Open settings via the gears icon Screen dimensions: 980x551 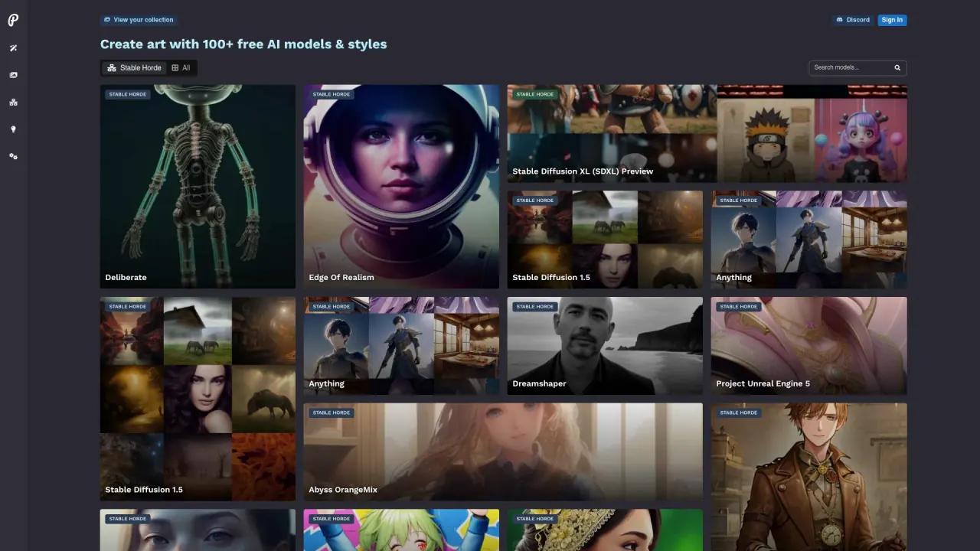point(13,156)
